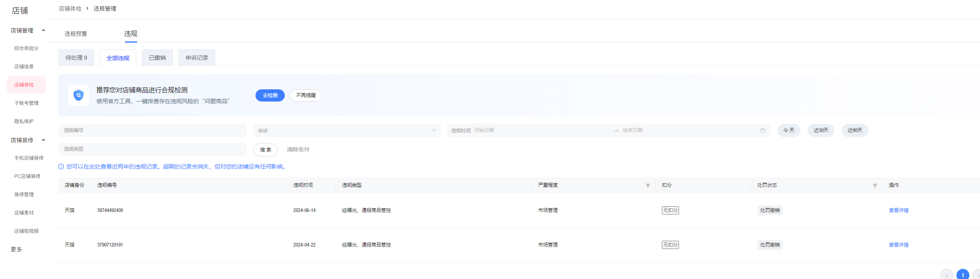980x279 pixels.
Task: Click the 搜索 button
Action: 265,150
